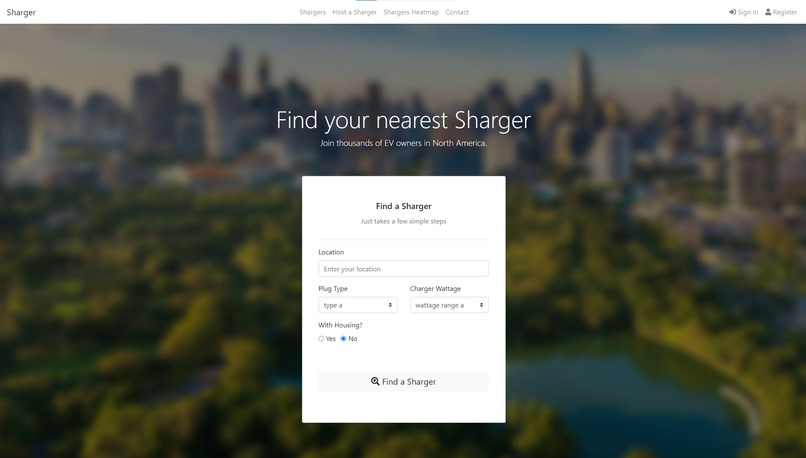Go to Host a Sharger page
This screenshot has height=458, width=806.
point(354,12)
